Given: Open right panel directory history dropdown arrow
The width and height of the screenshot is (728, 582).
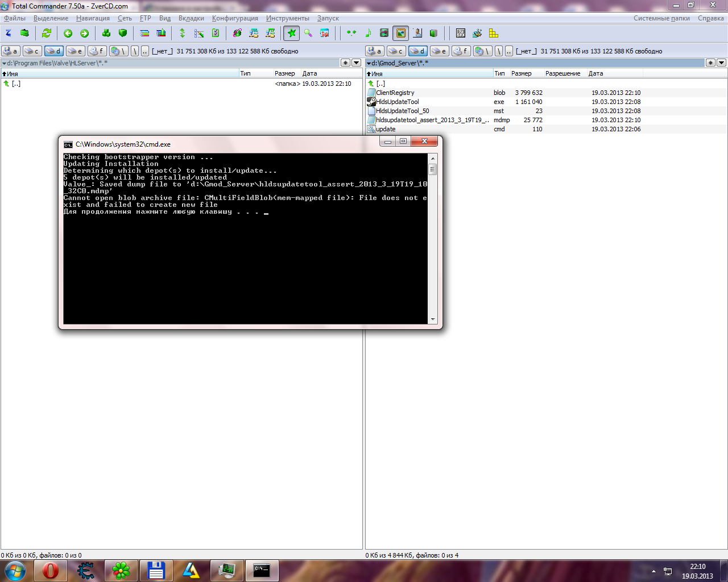Looking at the screenshot, I should (721, 63).
